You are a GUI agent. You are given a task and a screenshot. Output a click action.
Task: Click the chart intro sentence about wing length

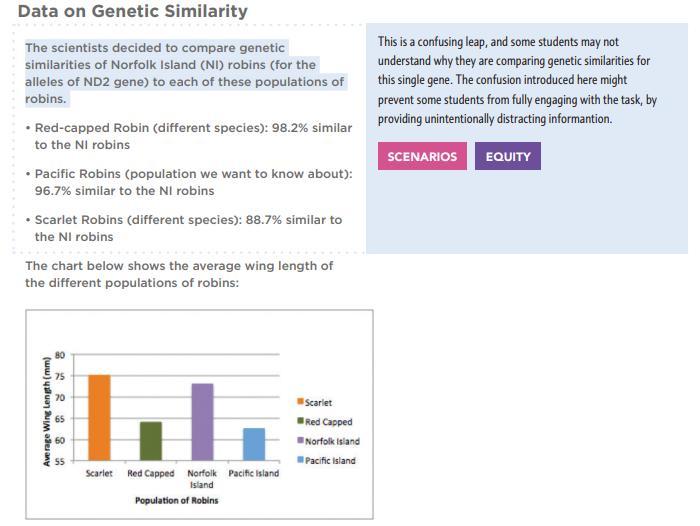[x=179, y=274]
